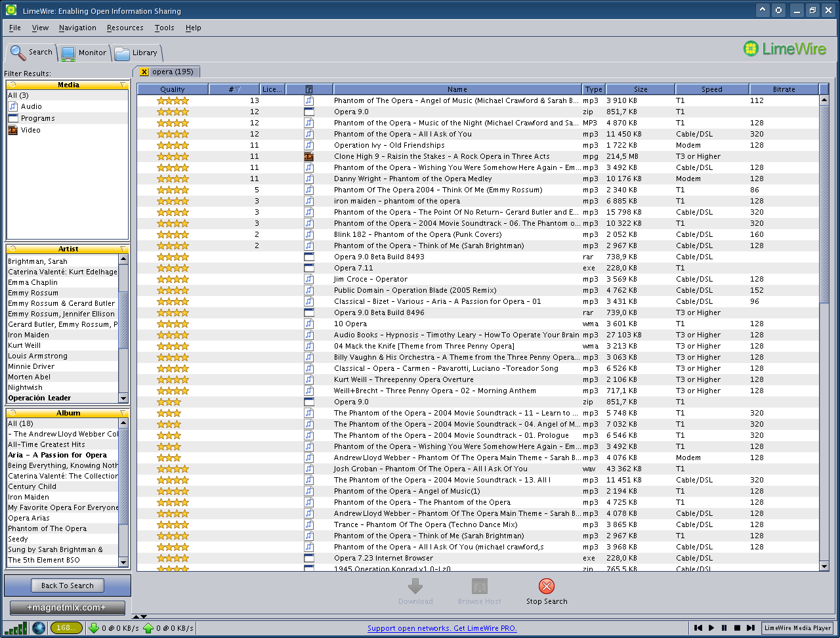Click the LimeWire Media Player label box
The height and width of the screenshot is (638, 840).
[x=797, y=628]
